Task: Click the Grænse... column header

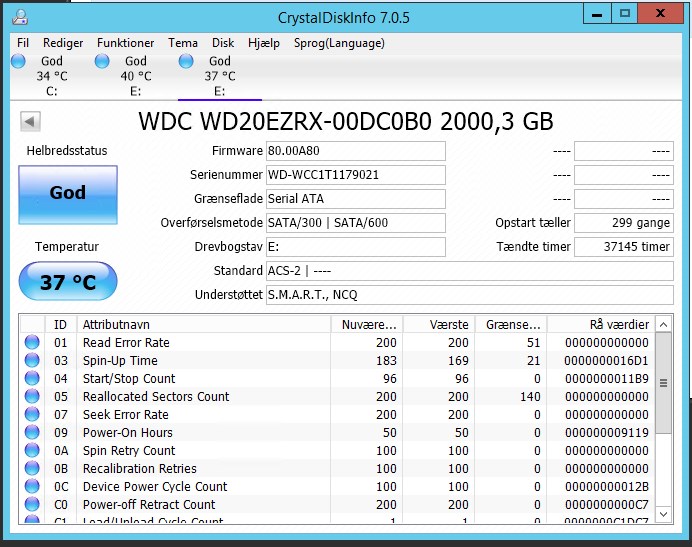Action: tap(511, 324)
